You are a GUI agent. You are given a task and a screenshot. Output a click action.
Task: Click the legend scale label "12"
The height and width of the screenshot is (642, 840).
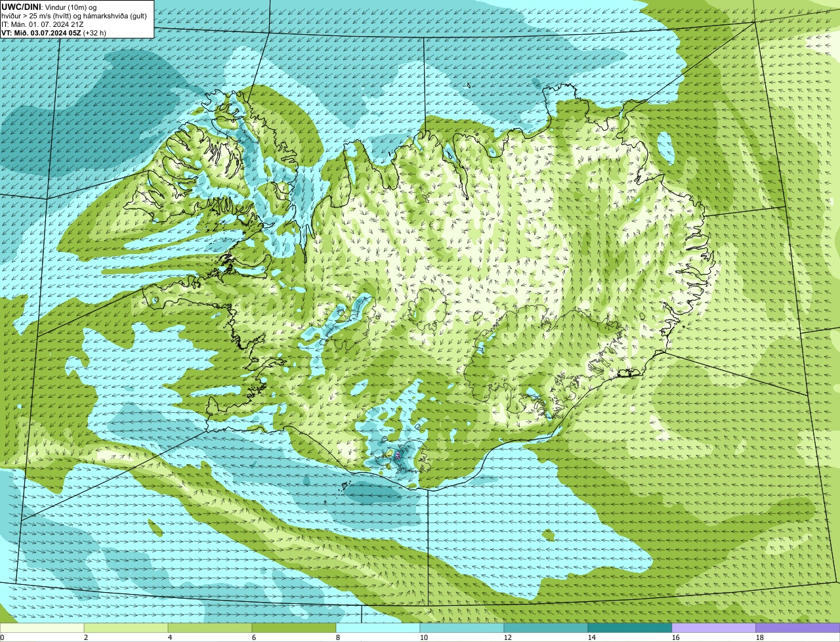[508, 637]
